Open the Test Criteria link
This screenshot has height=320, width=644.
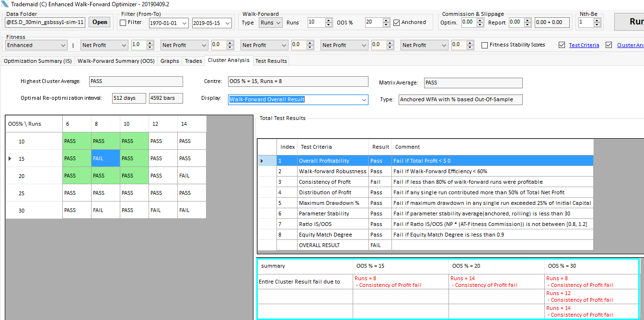[584, 45]
